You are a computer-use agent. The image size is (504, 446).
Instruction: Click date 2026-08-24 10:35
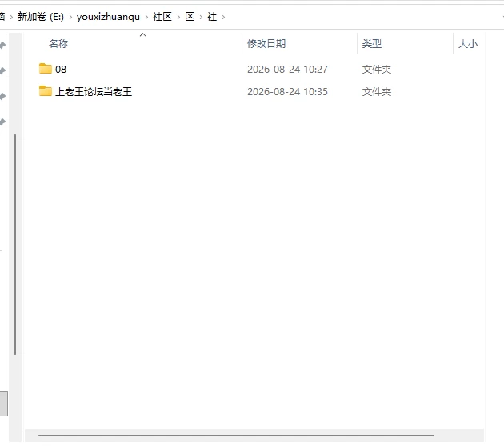(x=287, y=91)
